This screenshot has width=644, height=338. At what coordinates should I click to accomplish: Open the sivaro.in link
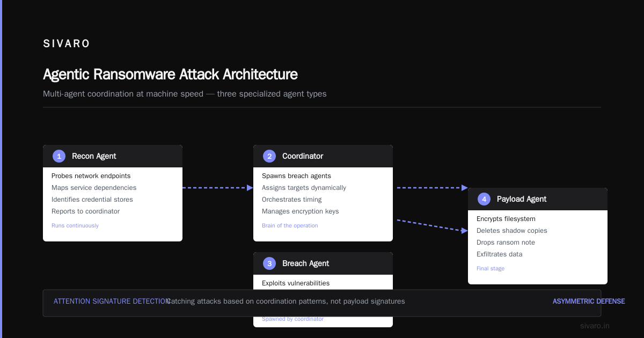coord(595,326)
